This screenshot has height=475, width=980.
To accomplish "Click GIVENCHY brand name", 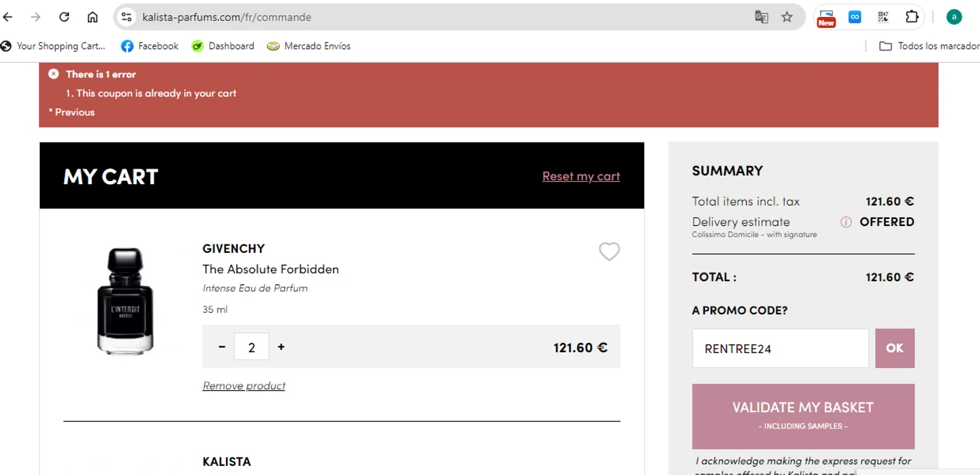I will click(233, 248).
